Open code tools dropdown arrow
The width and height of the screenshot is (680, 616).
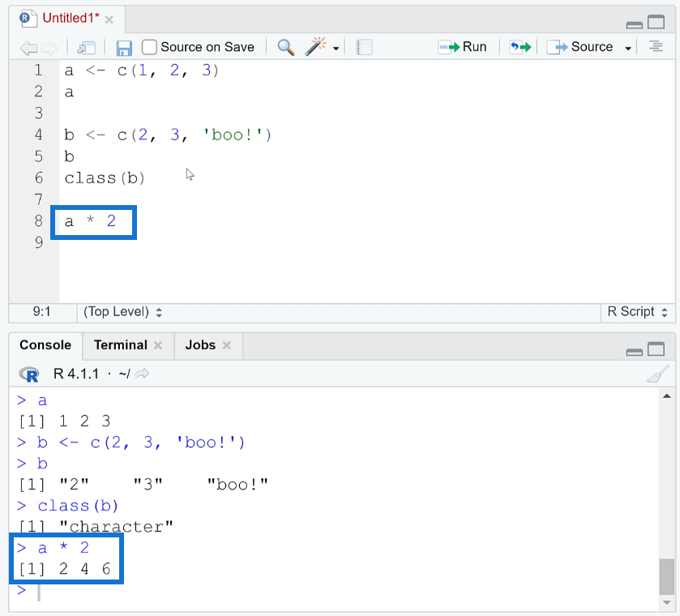click(x=336, y=48)
